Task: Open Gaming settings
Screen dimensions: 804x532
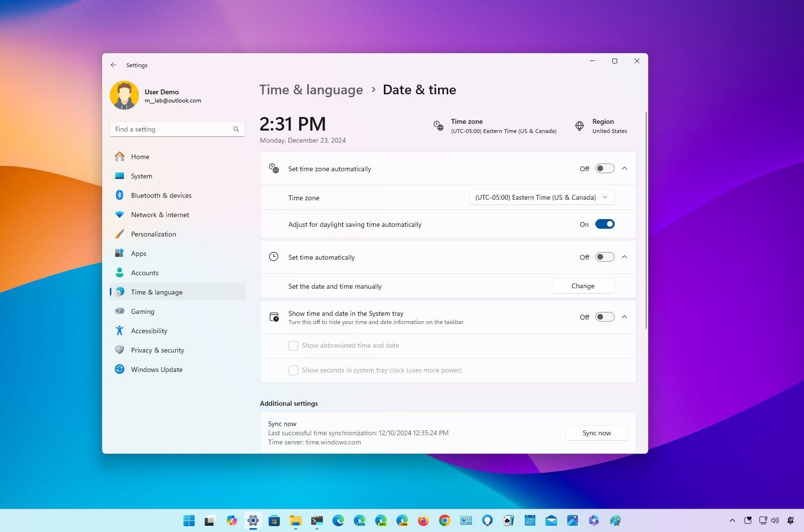Action: tap(142, 311)
